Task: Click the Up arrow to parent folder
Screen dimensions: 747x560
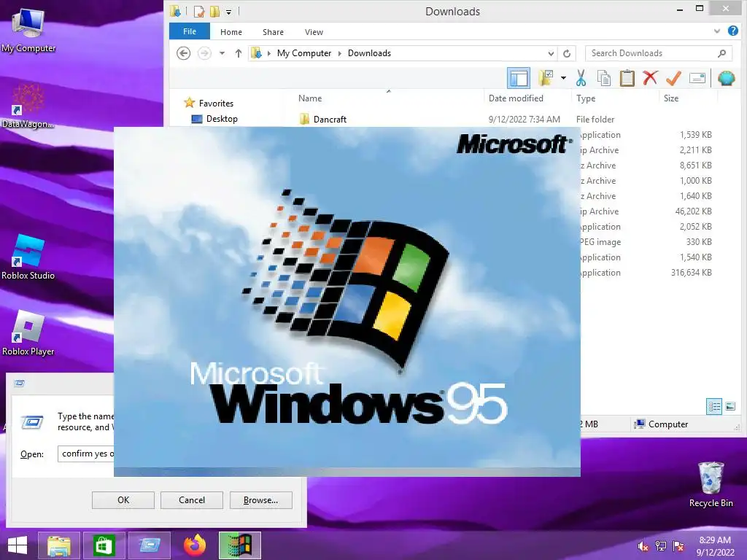Action: click(239, 53)
